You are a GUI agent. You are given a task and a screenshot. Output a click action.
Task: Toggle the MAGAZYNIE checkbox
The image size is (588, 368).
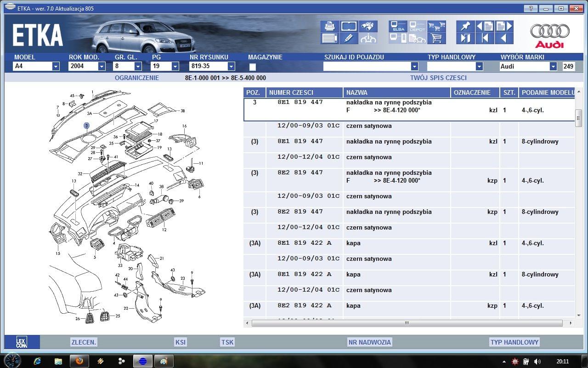pyautogui.click(x=252, y=67)
